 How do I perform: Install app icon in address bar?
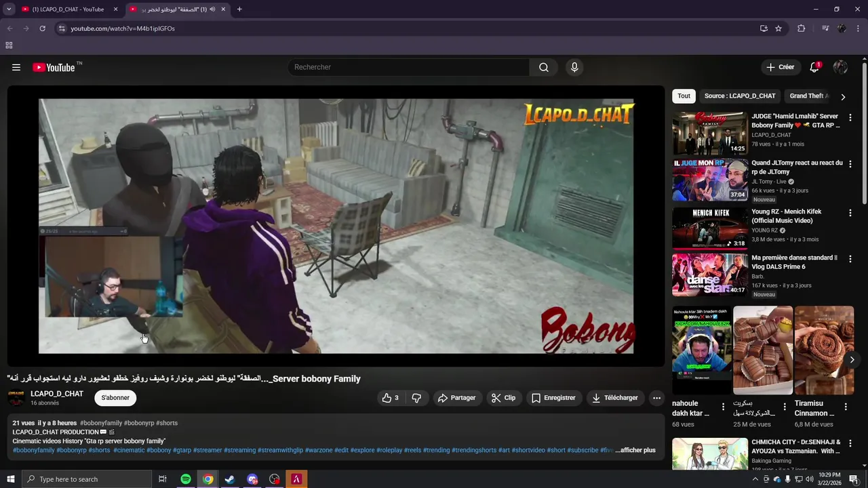point(764,28)
